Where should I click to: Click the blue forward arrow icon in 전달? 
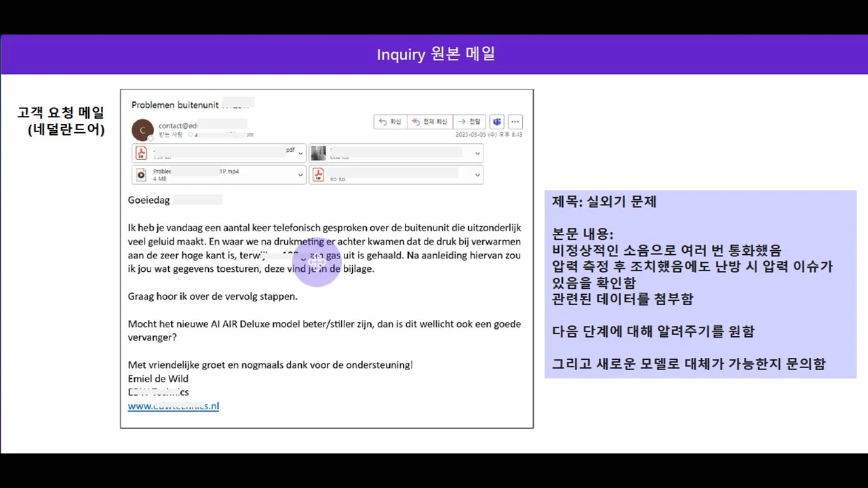[462, 121]
